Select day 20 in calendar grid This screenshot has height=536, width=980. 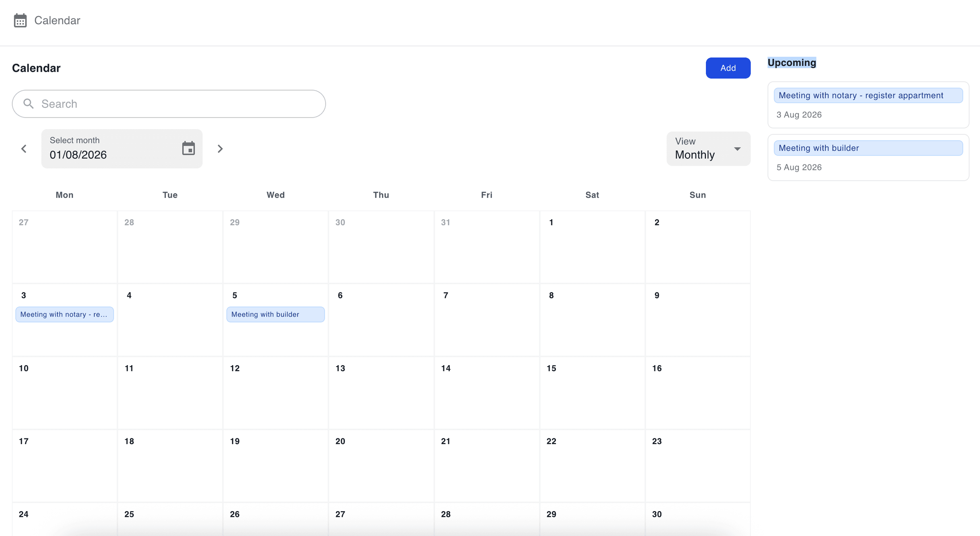381,466
